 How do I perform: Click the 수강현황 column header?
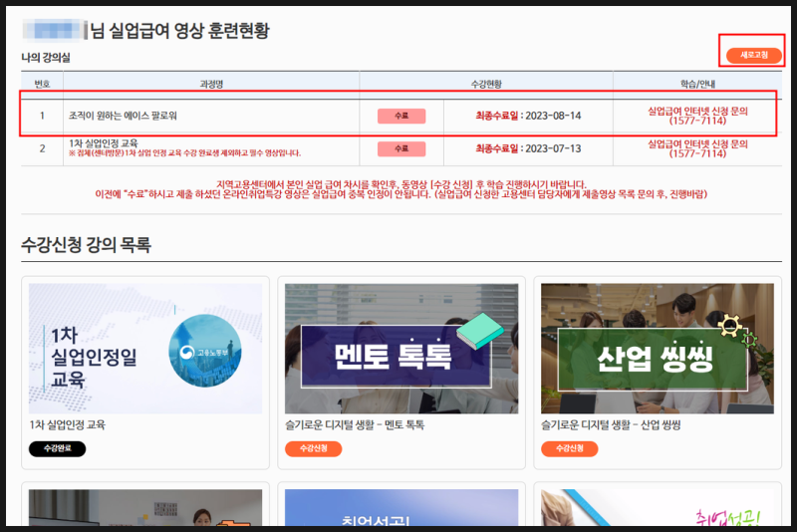(x=486, y=84)
